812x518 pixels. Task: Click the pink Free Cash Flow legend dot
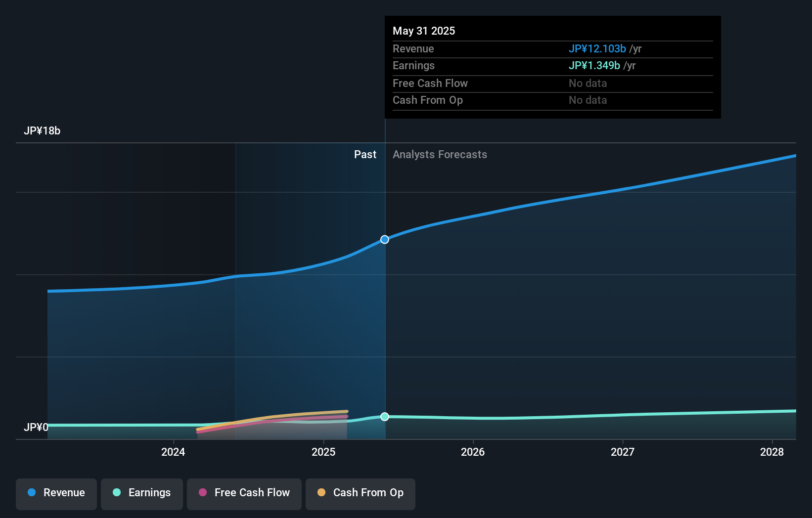tap(203, 492)
